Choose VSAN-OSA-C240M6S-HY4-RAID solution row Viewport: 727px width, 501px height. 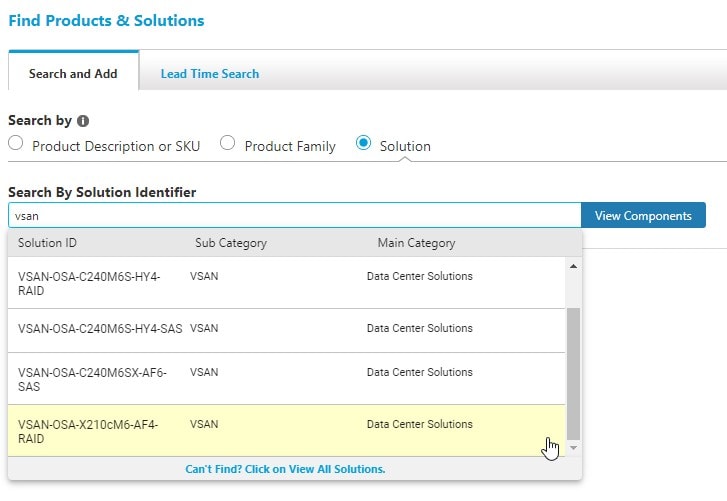click(x=287, y=283)
